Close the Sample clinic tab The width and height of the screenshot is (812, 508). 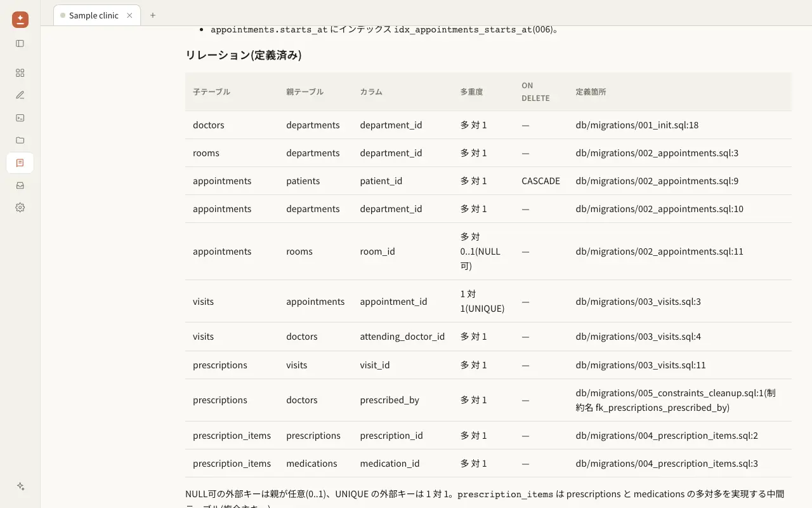tap(129, 15)
